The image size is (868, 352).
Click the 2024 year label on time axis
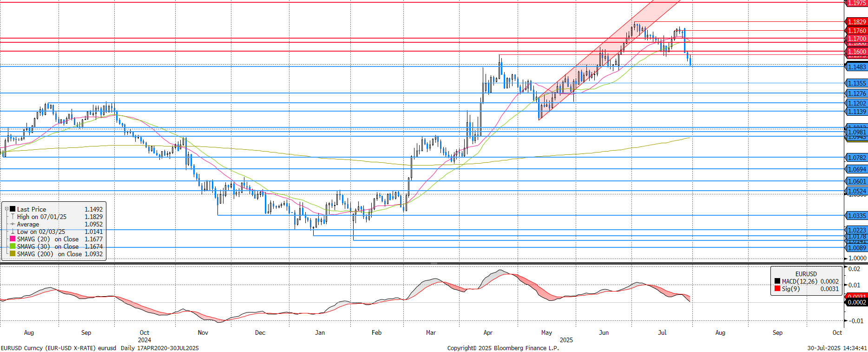[145, 340]
